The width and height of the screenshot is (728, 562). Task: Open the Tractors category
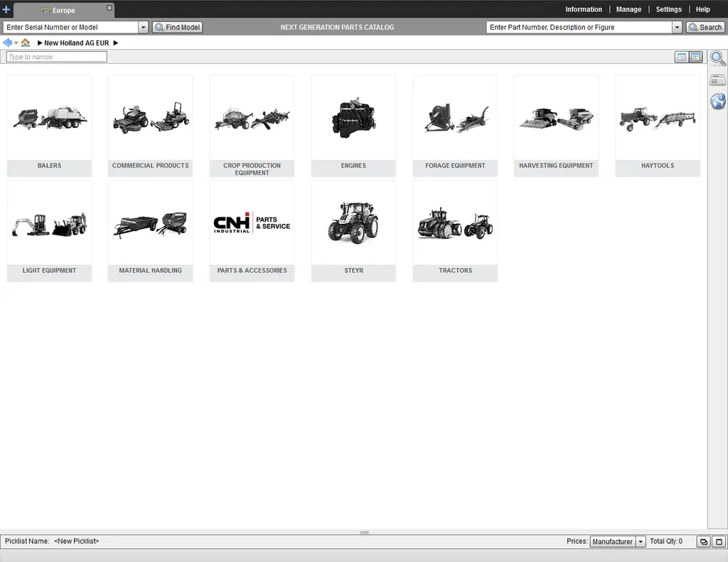pos(455,231)
